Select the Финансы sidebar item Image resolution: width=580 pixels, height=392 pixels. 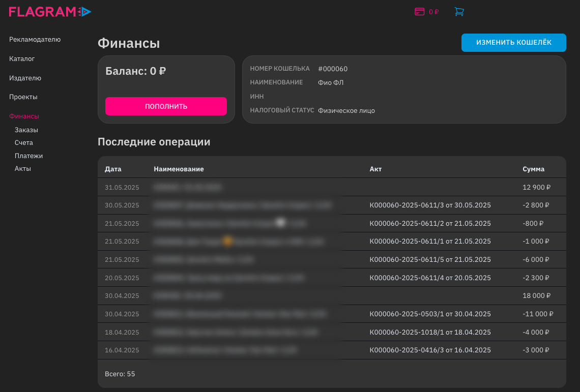[x=24, y=116]
